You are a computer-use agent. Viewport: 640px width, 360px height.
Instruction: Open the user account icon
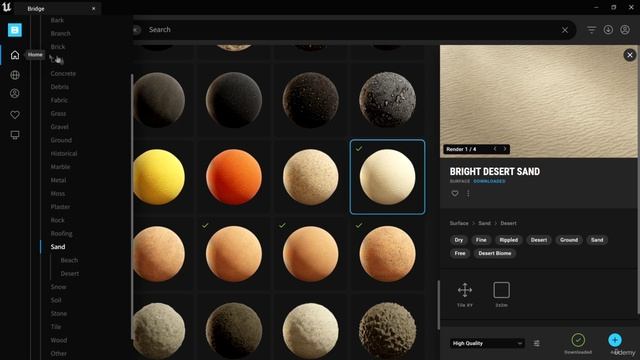click(x=625, y=29)
